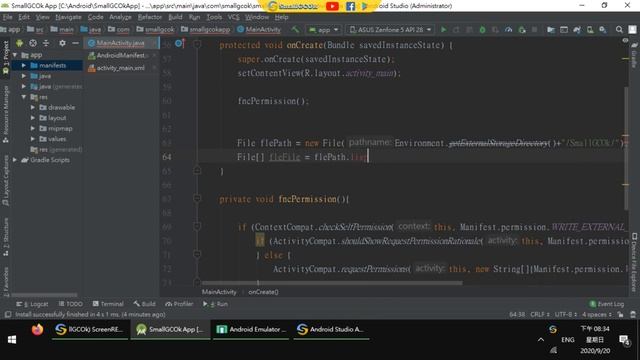Open the Logcat tool window

tap(32, 304)
